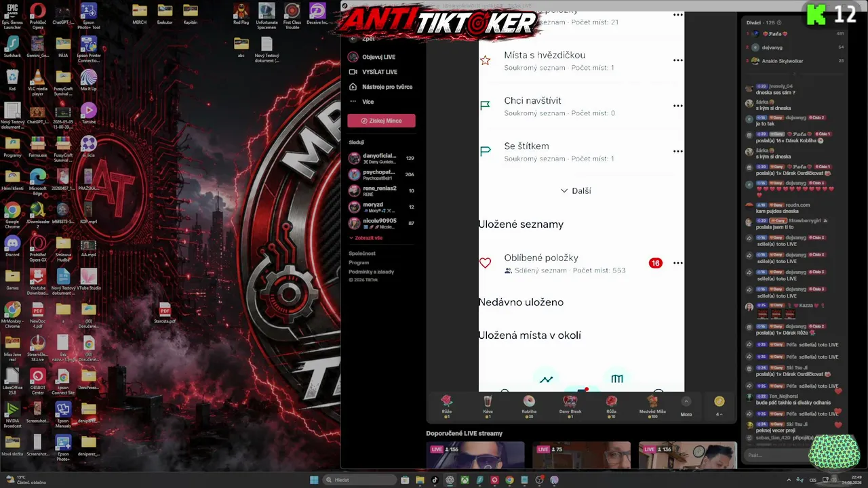868x488 pixels.
Task: Launch NVIDIA Broadcast from the desktop
Action: 12,414
